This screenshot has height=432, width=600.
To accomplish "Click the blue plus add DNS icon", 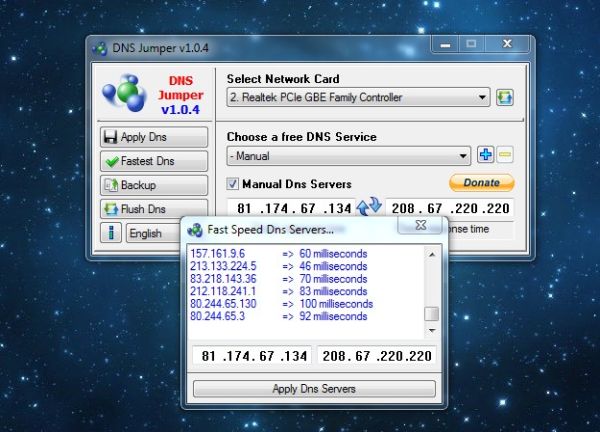I will pos(486,155).
